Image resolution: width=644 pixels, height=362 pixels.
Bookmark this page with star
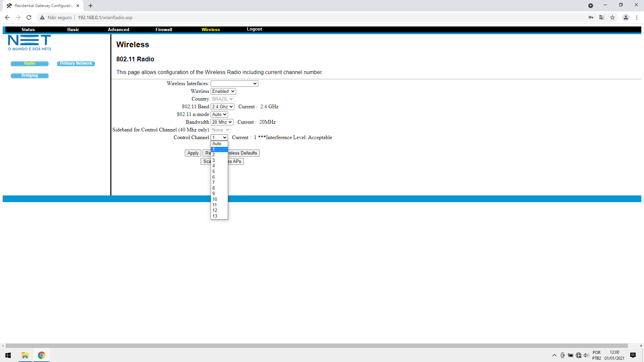click(612, 17)
